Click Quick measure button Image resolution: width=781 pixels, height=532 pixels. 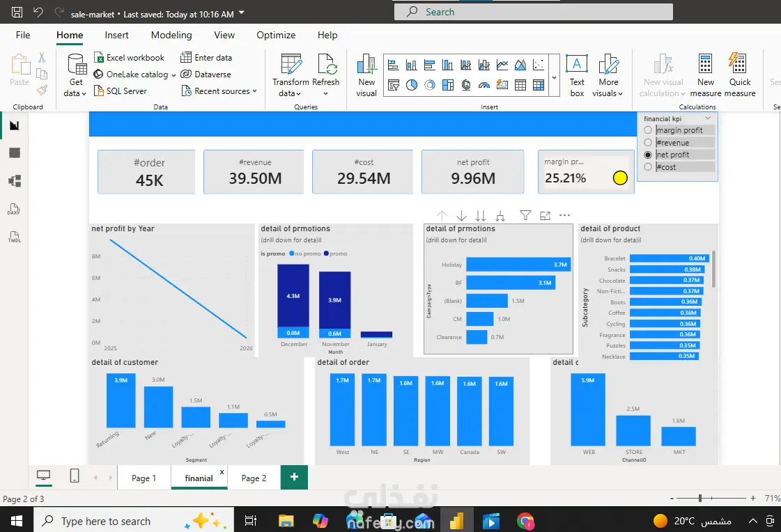coord(740,75)
